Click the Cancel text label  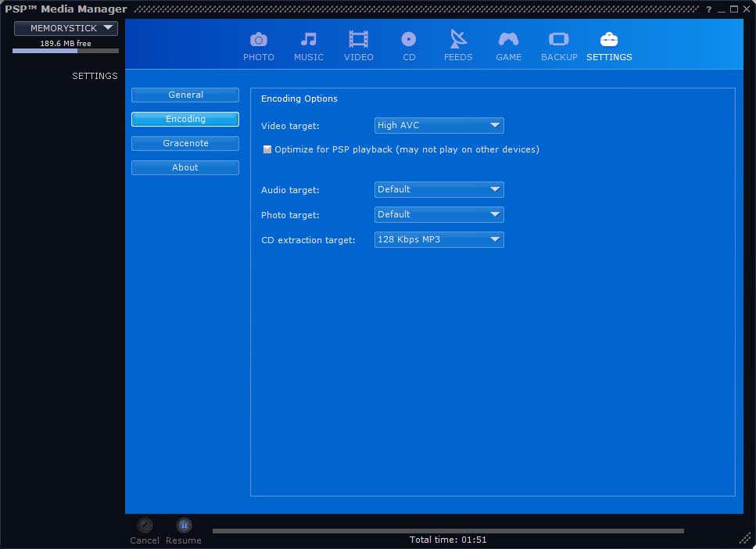pos(145,540)
